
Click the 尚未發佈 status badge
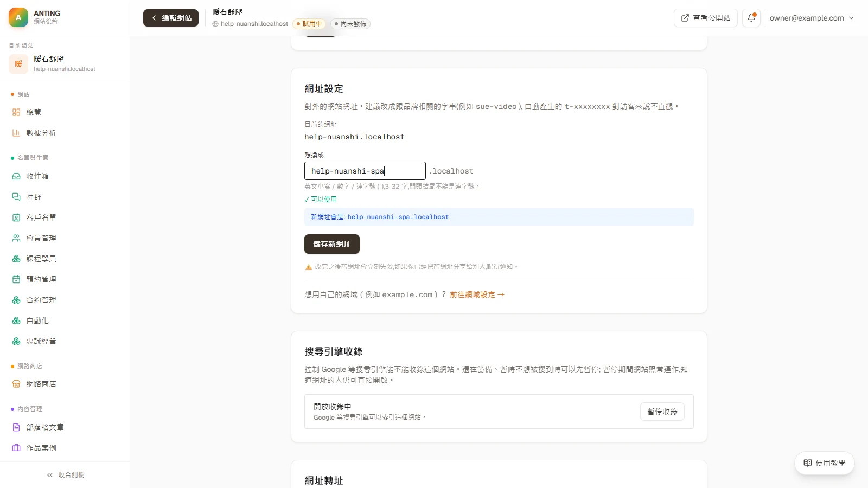350,24
